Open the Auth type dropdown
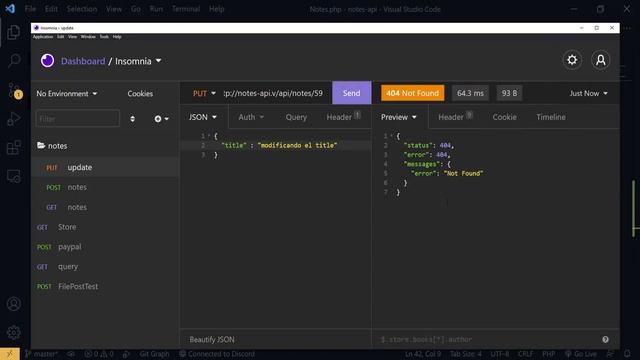This screenshot has height=360, width=640. tap(251, 117)
